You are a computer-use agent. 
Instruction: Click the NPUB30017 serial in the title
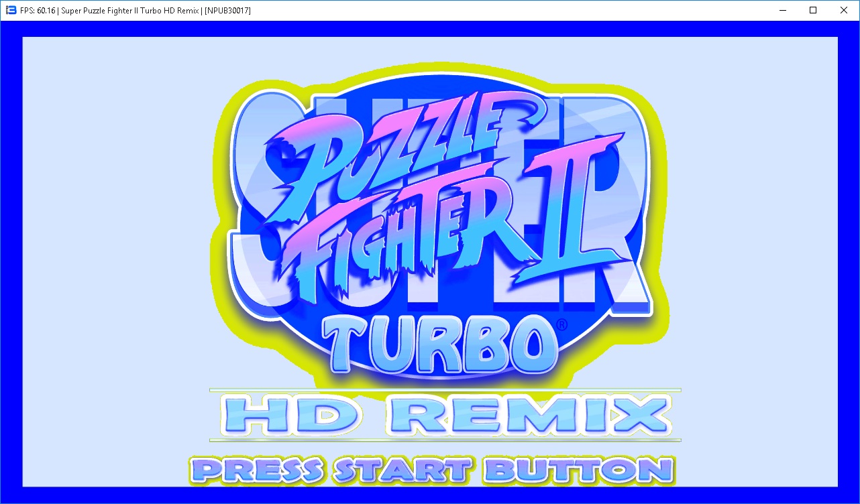[x=227, y=11]
